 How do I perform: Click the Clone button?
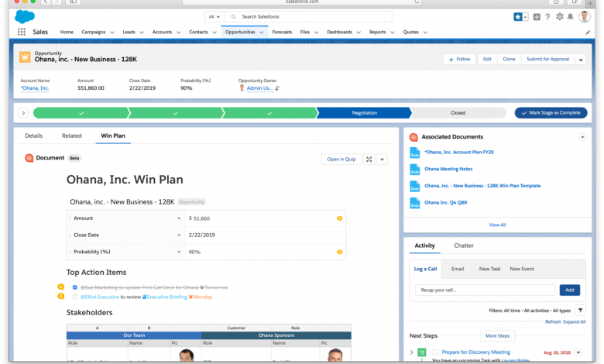[509, 60]
